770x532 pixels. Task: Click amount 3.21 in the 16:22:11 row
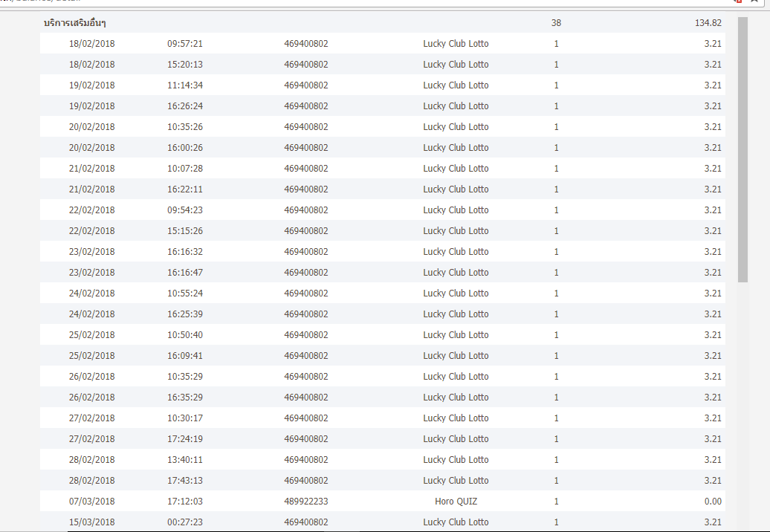pos(713,189)
